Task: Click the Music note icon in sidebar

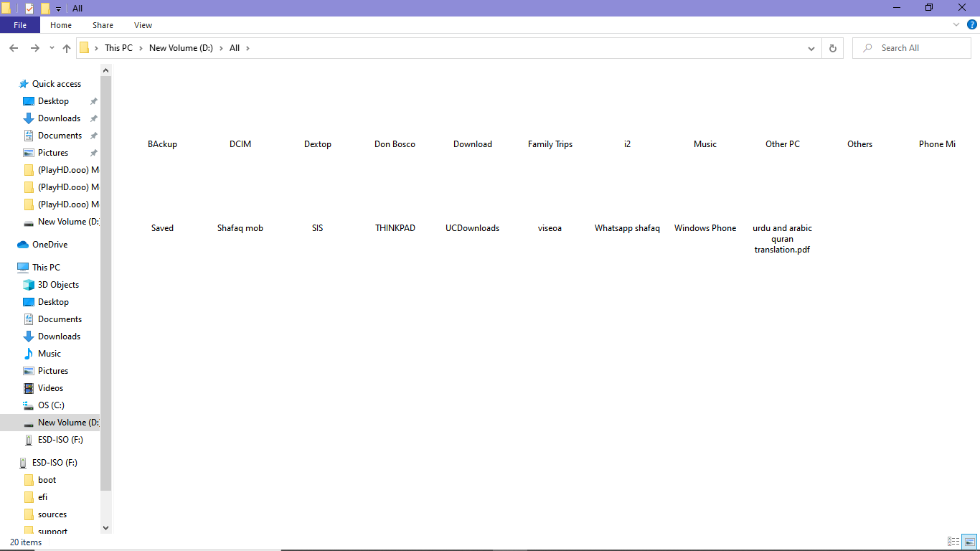Action: pyautogui.click(x=29, y=354)
